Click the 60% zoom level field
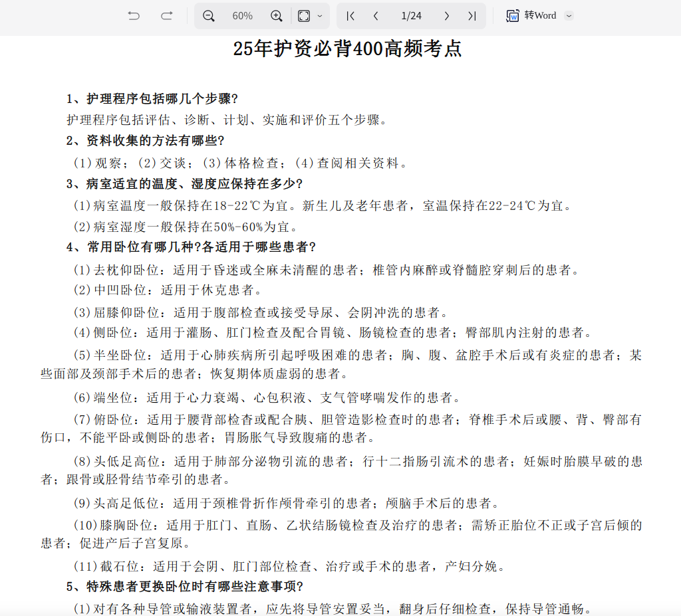 coord(242,16)
